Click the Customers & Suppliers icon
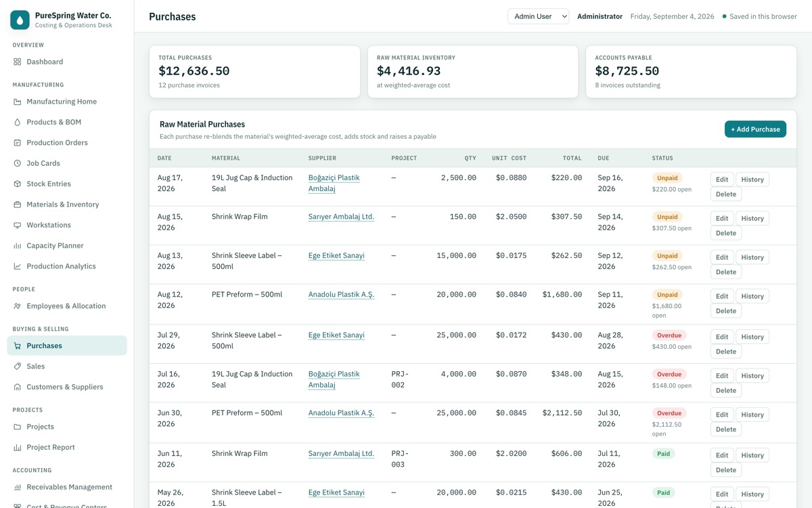The width and height of the screenshot is (812, 508). point(18,387)
